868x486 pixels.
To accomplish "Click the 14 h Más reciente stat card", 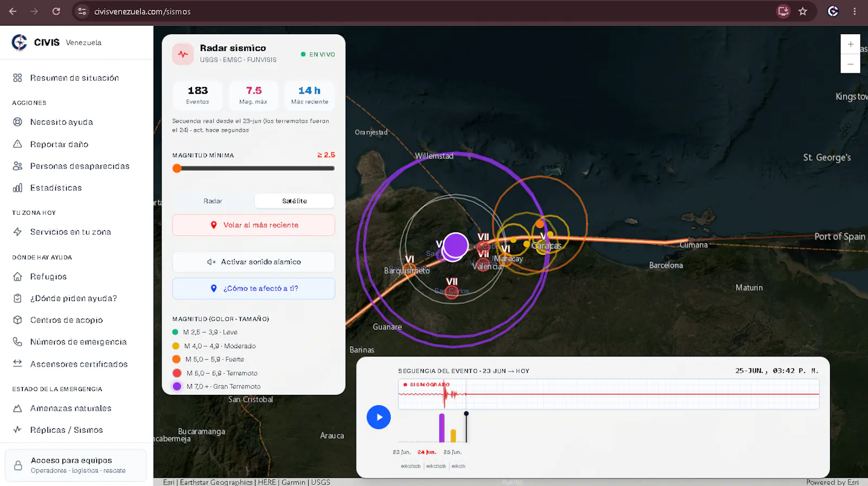I will [x=309, y=95].
